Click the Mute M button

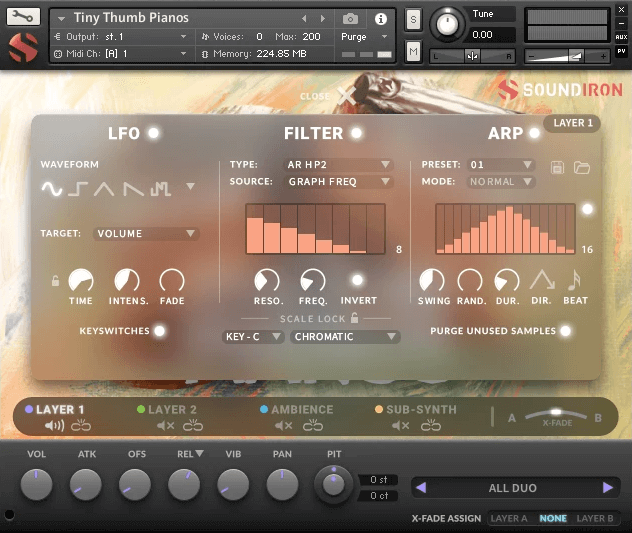tap(413, 52)
